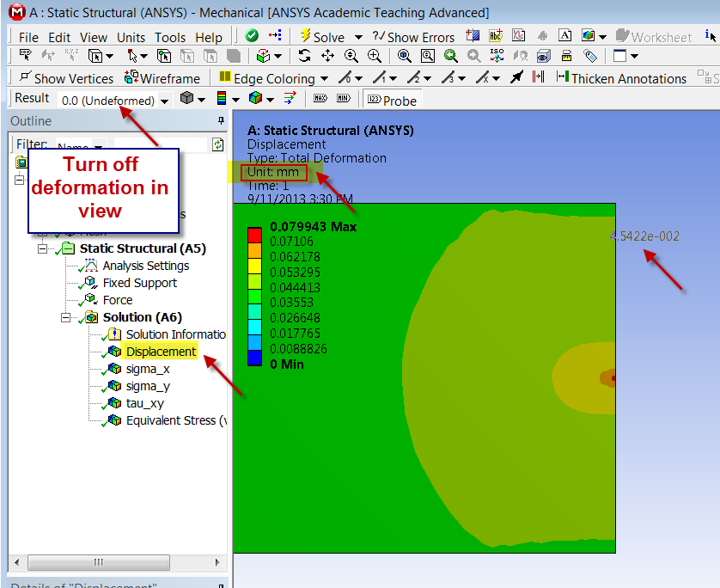
Task: Click the blue legend color band
Action: pyautogui.click(x=254, y=358)
